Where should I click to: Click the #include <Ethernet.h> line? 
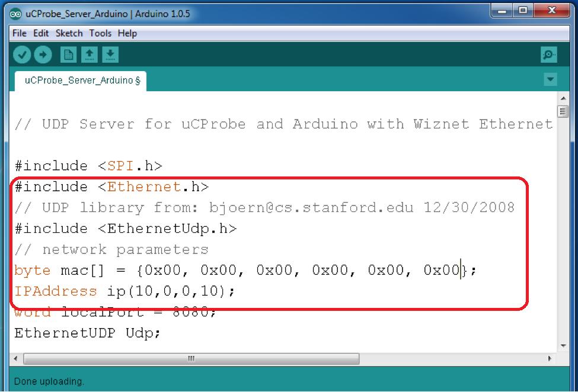111,187
